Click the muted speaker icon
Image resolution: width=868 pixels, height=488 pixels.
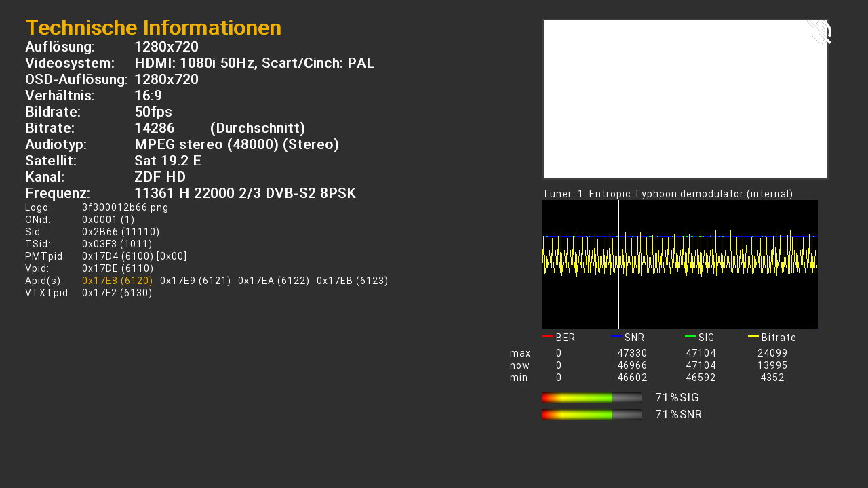pyautogui.click(x=818, y=32)
